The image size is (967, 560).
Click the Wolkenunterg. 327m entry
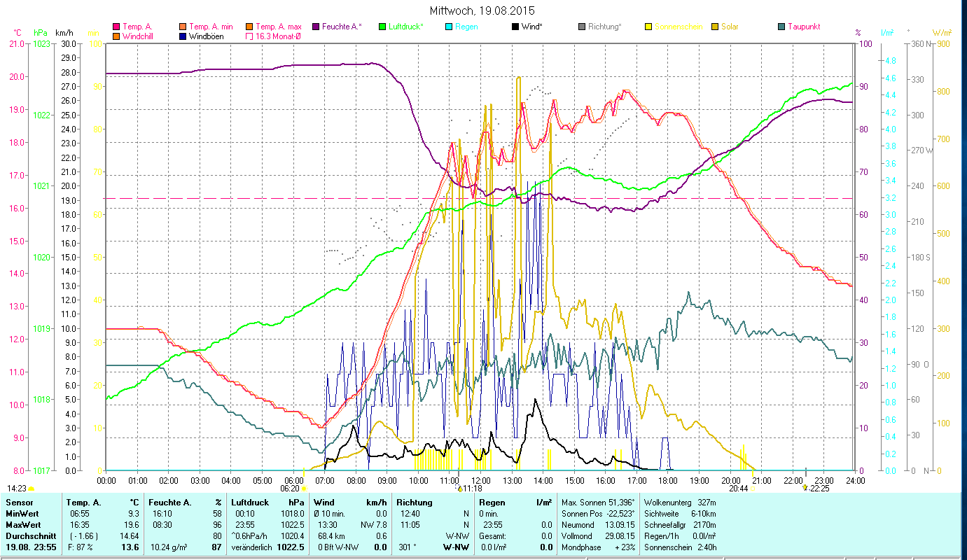click(680, 503)
